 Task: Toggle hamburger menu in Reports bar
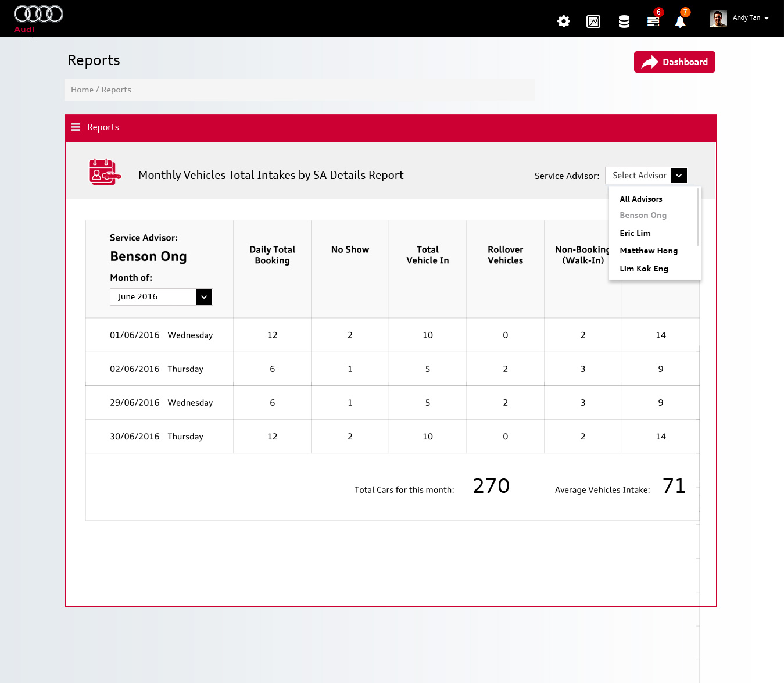click(x=76, y=127)
